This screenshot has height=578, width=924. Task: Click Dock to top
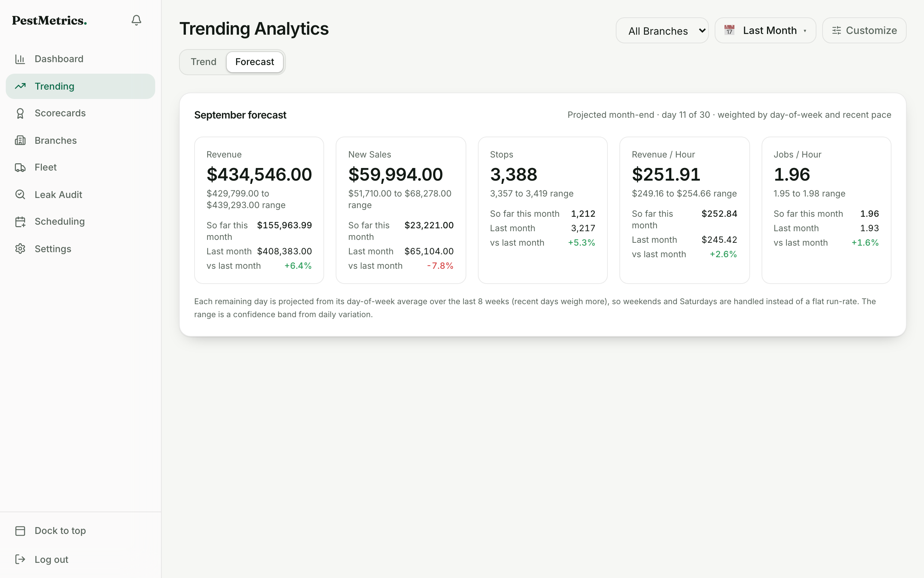click(x=80, y=531)
